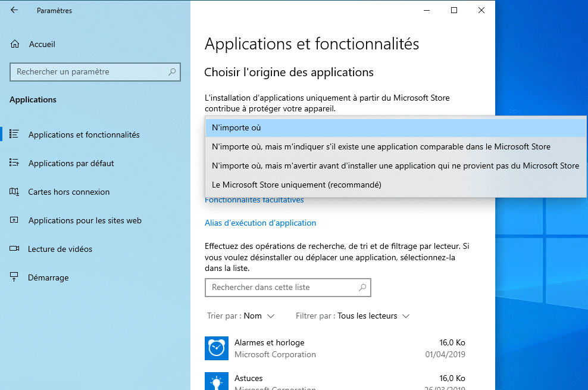Screen dimensions: 588x390
Task: Go to Applications pour les sites web
Action: coord(85,220)
